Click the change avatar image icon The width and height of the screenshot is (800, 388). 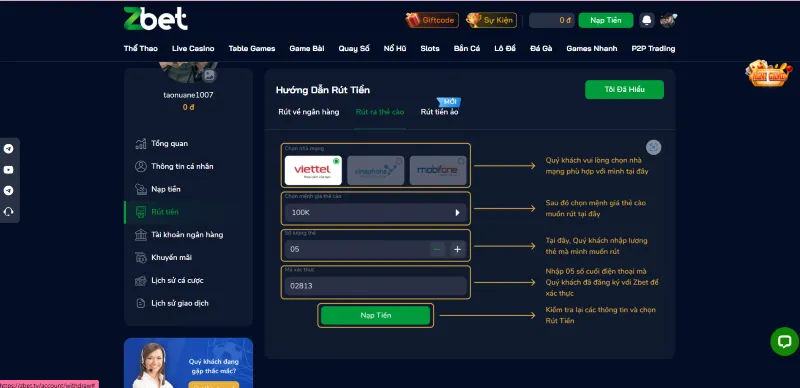coord(209,76)
